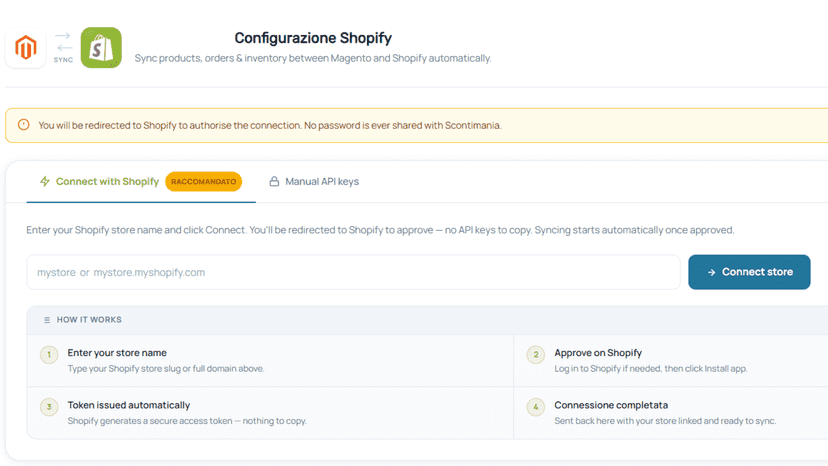Screen dimensions: 828x466
Task: Click the redirect notice text in yellow banner
Action: pos(270,125)
